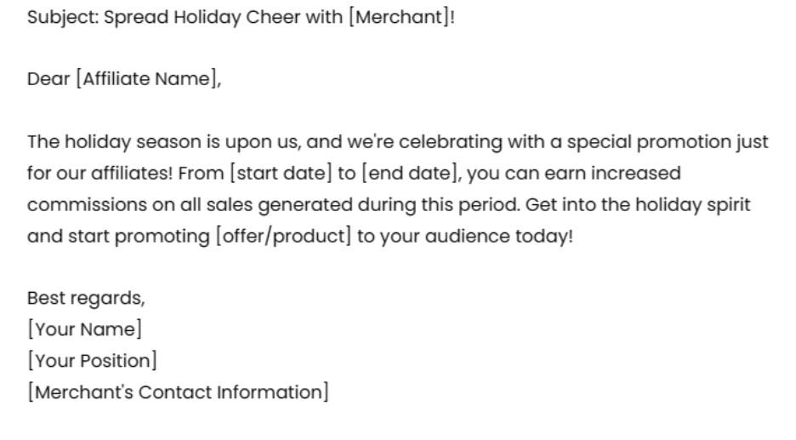796x440 pixels.
Task: Click the word Dear in greeting
Action: pyautogui.click(x=48, y=79)
